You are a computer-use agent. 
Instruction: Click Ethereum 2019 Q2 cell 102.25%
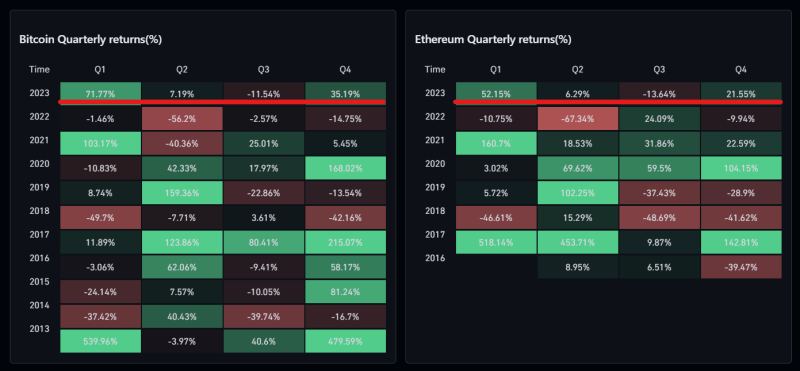578,193
